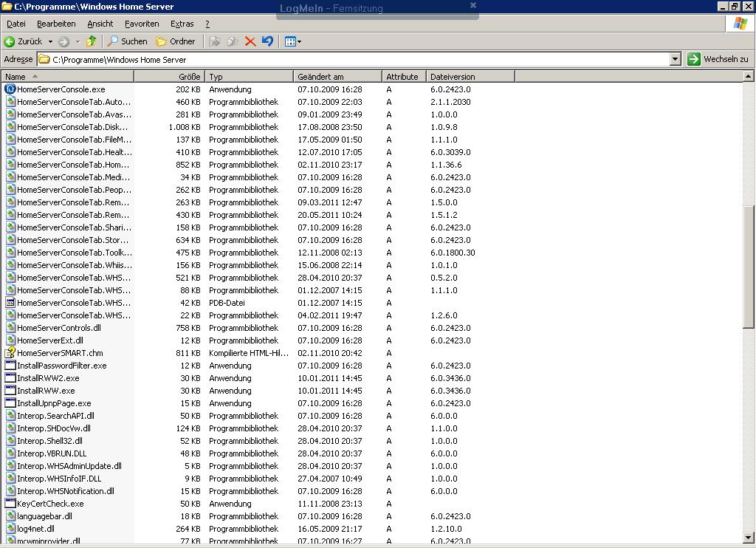Open the Extras menu
Viewport: 756px width, 548px height.
click(182, 23)
